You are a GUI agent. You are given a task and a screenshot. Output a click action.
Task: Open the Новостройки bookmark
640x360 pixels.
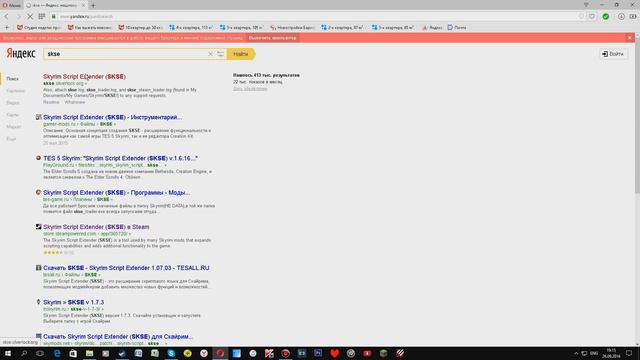pos(292,27)
